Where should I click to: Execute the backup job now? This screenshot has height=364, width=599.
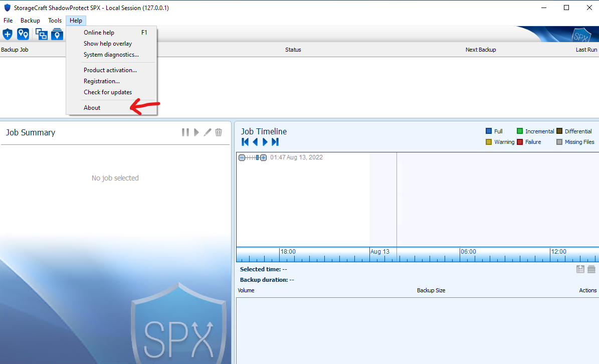coord(196,132)
